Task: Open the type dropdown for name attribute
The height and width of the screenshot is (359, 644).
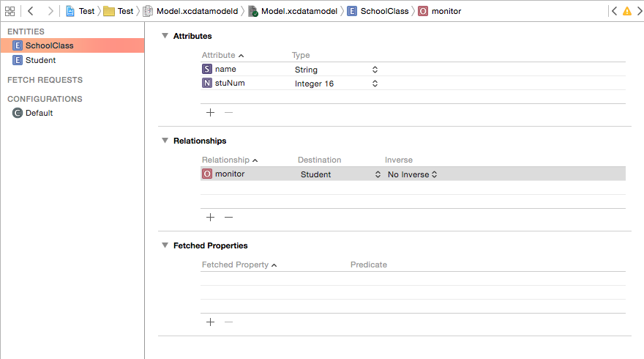Action: point(375,70)
